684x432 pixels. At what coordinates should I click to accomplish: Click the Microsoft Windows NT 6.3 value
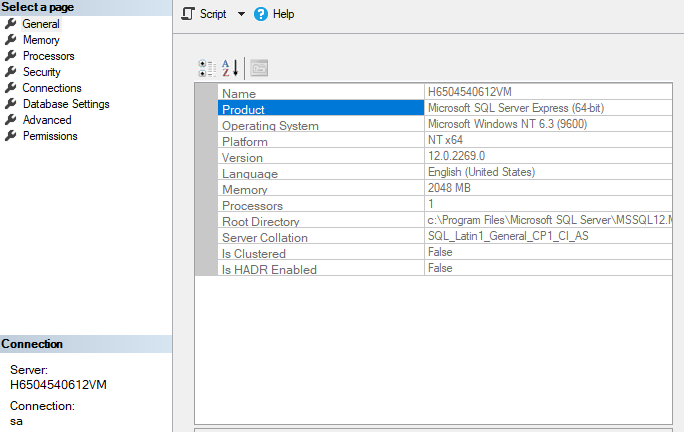pos(507,124)
